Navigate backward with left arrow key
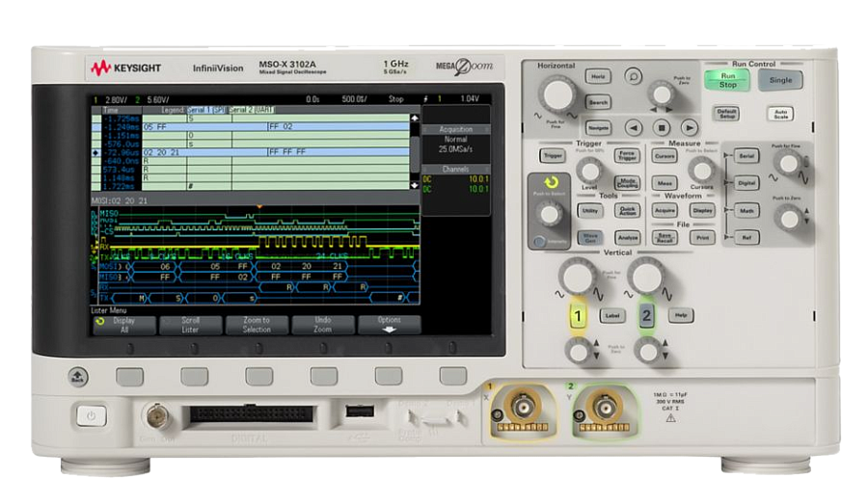This screenshot has width=868, height=504. [x=634, y=128]
